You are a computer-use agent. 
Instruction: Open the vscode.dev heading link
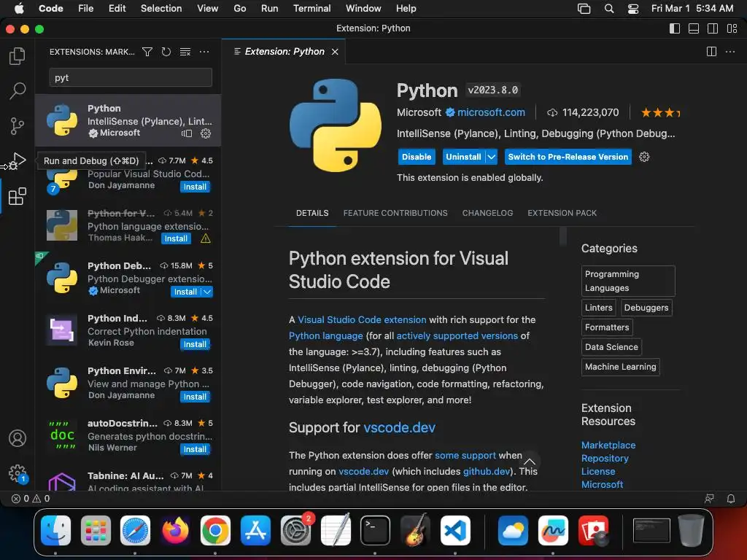[x=399, y=427]
